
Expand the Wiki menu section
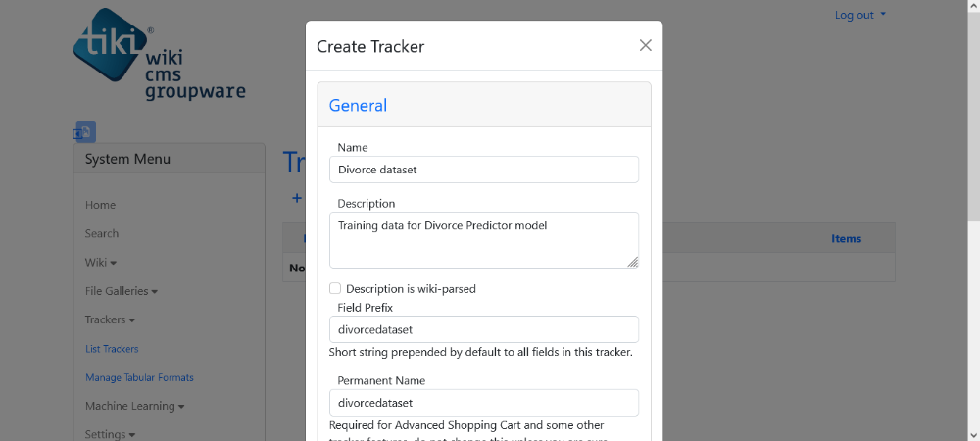pyautogui.click(x=101, y=263)
